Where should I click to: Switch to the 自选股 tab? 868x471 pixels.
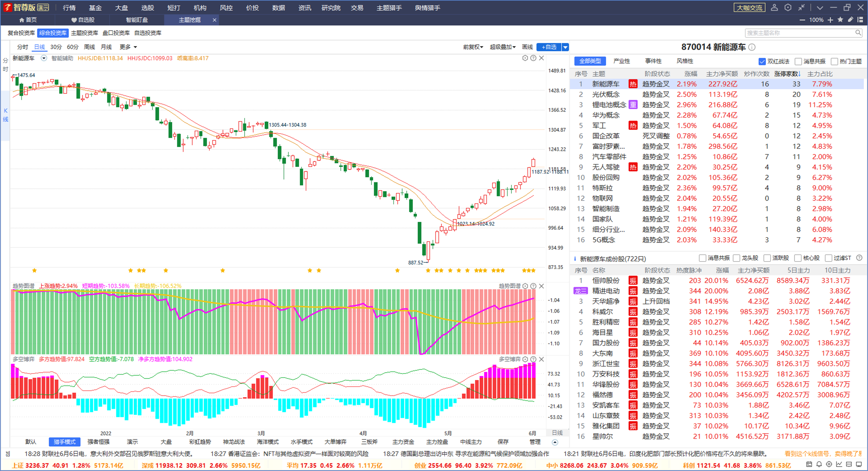(x=83, y=20)
